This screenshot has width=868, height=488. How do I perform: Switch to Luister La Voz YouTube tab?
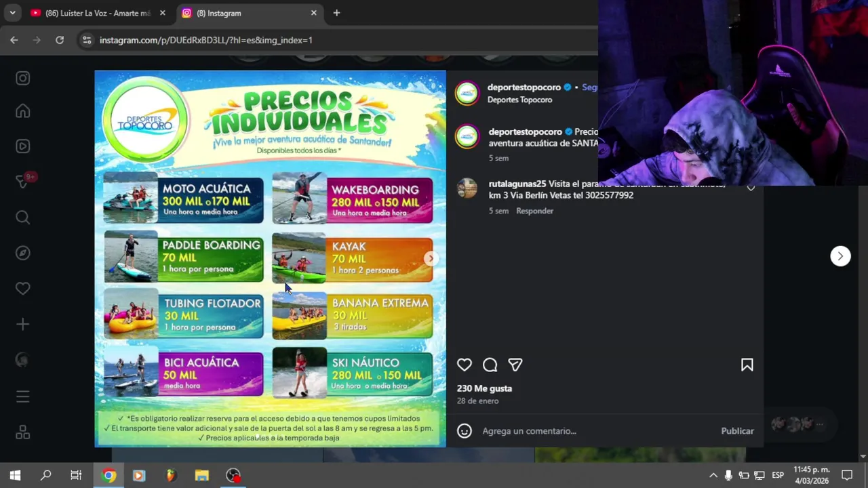[98, 13]
